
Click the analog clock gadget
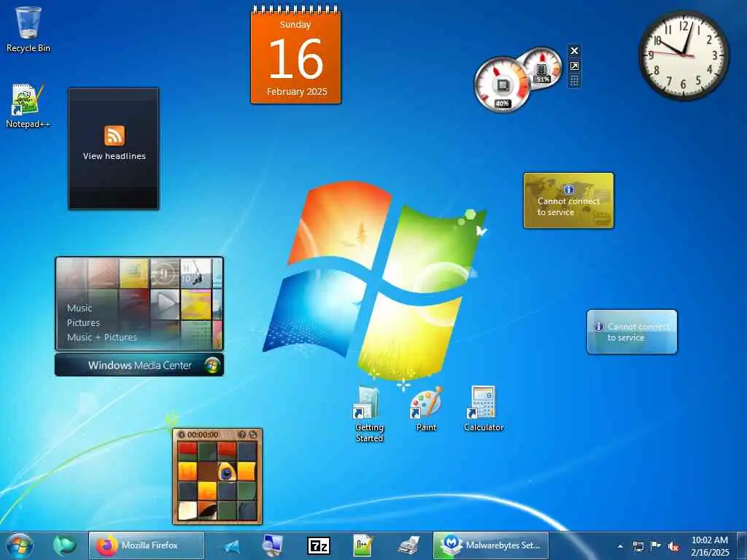point(684,55)
